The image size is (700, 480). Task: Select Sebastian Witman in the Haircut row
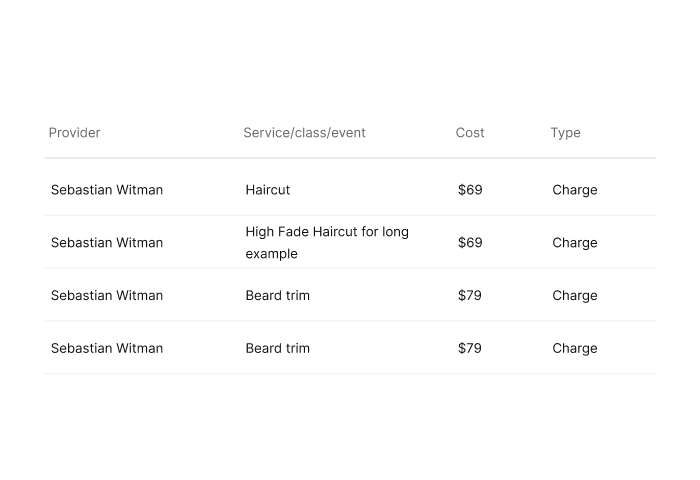[x=107, y=190]
